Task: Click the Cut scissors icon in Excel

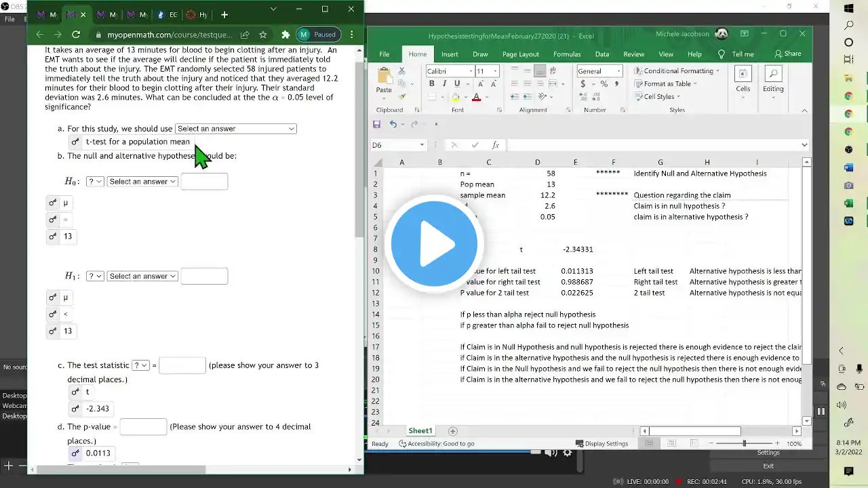Action: (402, 70)
